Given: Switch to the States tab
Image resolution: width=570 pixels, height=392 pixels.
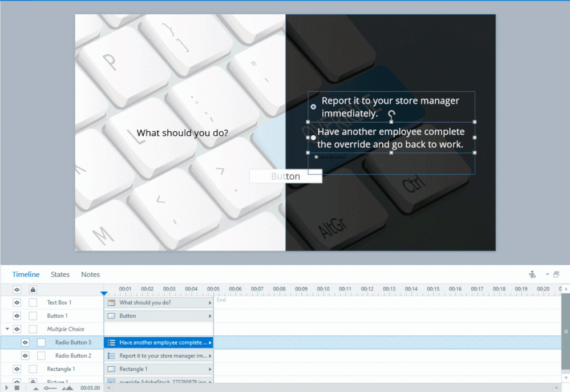Looking at the screenshot, I should click(60, 274).
